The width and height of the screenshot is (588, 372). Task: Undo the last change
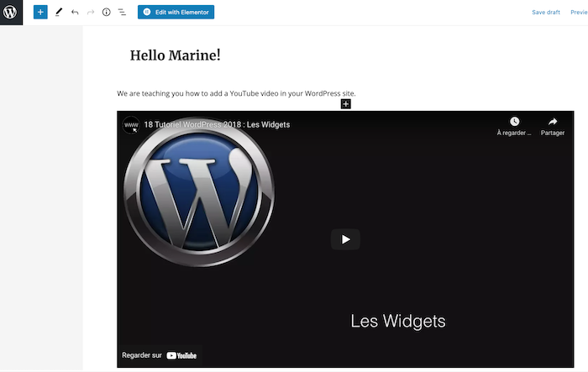(x=75, y=13)
